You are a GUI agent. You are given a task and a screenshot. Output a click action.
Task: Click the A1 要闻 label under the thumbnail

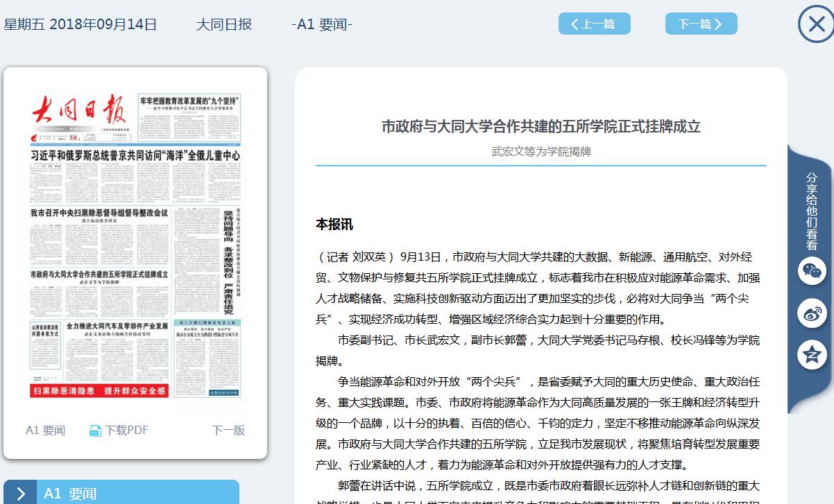45,430
